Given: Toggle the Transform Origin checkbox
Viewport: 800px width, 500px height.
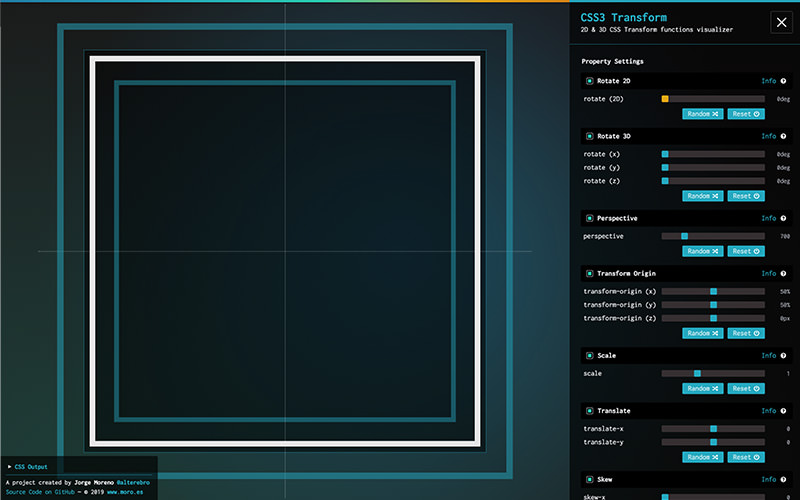Looking at the screenshot, I should (x=589, y=273).
